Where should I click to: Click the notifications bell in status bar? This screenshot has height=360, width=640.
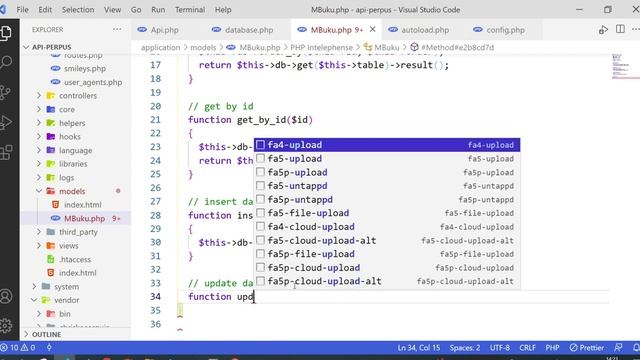pos(636,348)
